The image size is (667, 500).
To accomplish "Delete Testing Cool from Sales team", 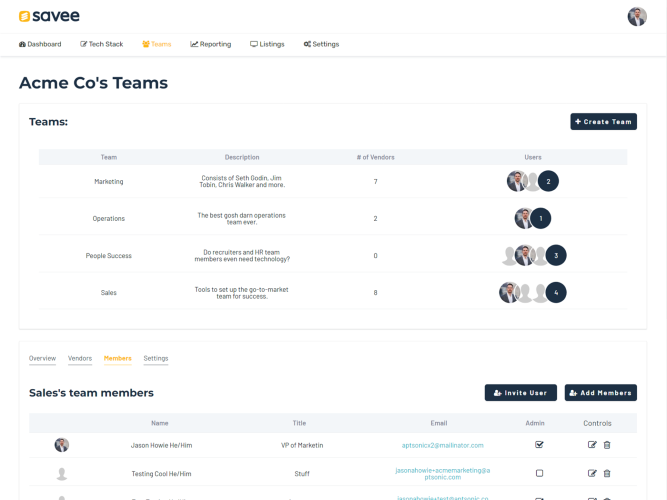I will point(607,473).
